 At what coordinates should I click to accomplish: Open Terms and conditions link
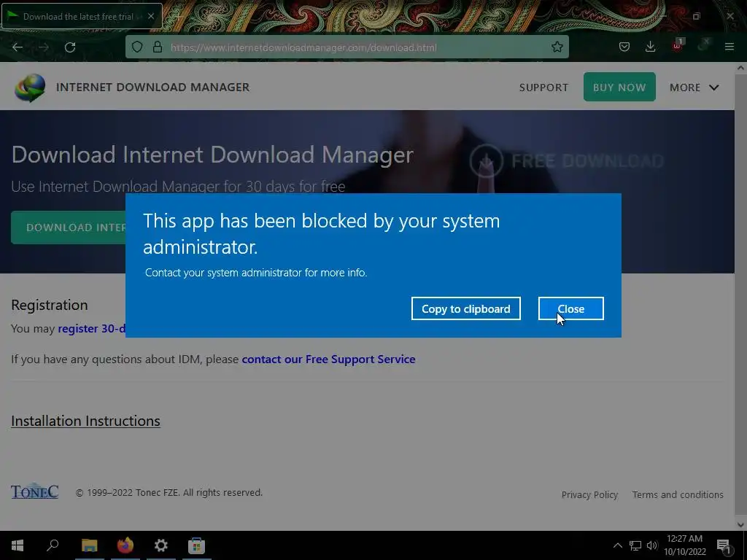678,495
